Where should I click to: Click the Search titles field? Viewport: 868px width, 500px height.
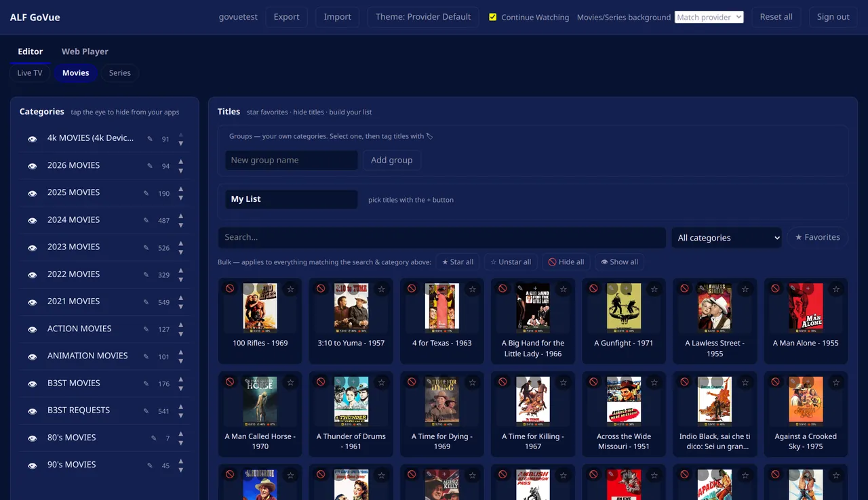442,238
